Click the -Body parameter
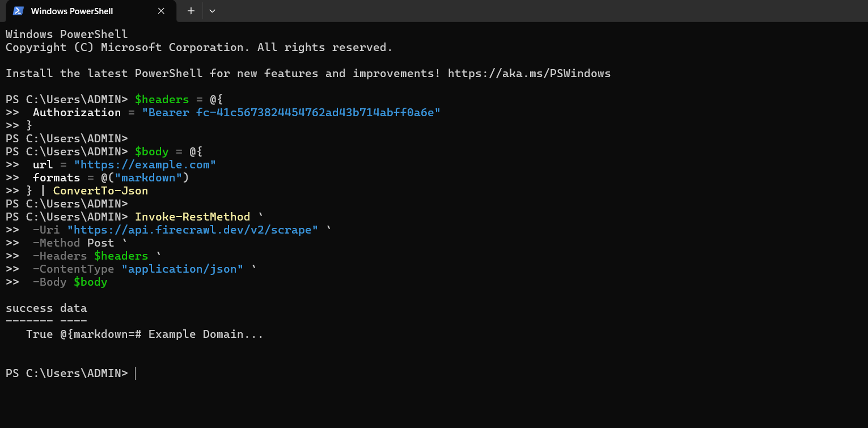This screenshot has width=868, height=428. tap(49, 282)
